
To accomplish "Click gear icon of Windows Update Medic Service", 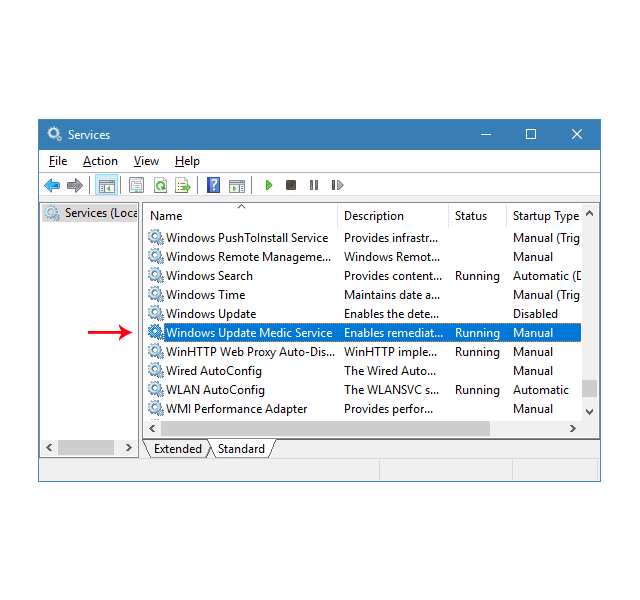I will click(x=156, y=332).
